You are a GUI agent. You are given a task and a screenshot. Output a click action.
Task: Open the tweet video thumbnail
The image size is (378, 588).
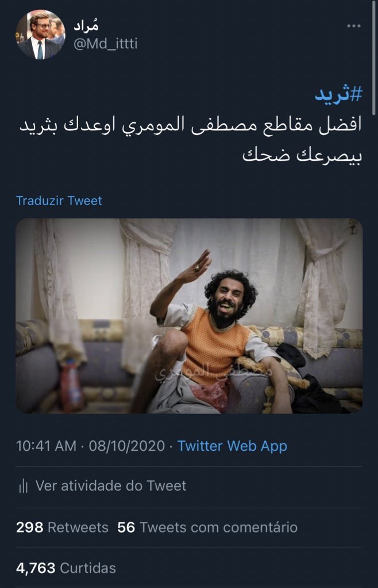[x=189, y=316]
